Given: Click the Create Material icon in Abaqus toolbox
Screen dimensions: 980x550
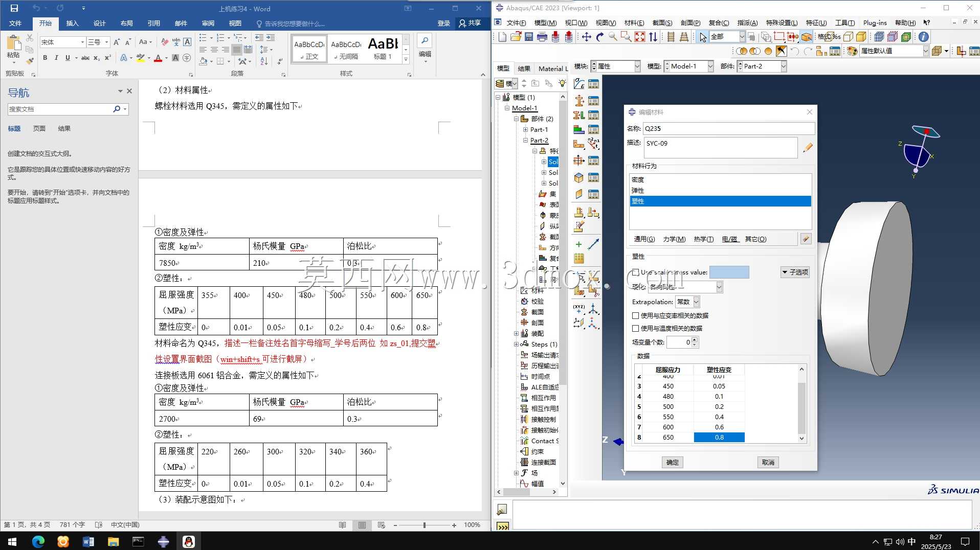Looking at the screenshot, I should tap(579, 84).
